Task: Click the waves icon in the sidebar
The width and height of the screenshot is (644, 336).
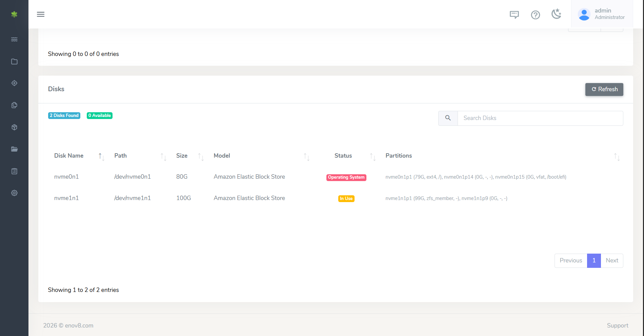Action: (x=14, y=39)
